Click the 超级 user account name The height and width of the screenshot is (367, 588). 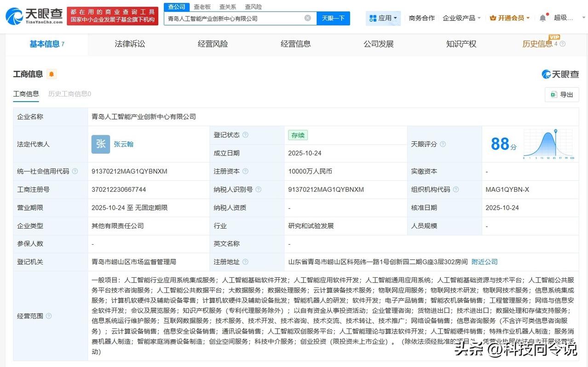point(564,17)
